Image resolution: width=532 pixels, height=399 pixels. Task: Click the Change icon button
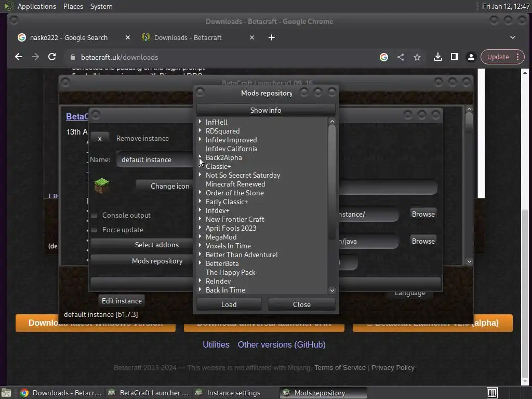(x=165, y=187)
